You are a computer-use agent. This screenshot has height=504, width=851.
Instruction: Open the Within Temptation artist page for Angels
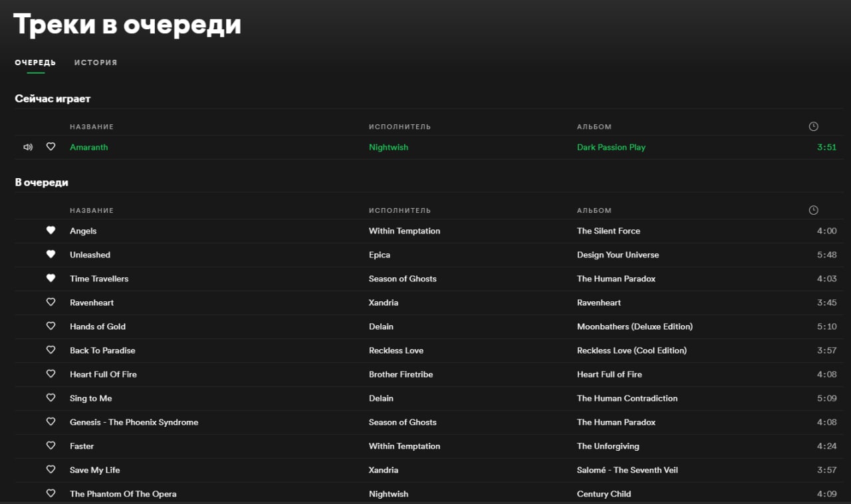(404, 231)
